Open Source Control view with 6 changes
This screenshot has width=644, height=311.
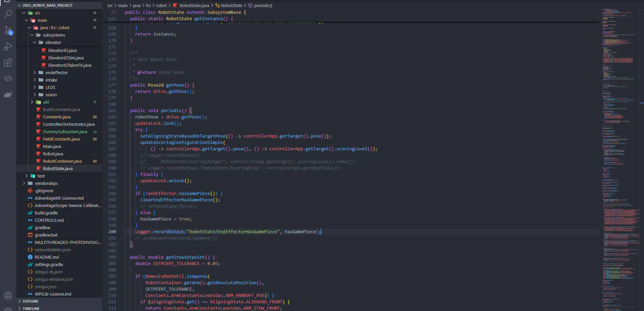(8, 30)
